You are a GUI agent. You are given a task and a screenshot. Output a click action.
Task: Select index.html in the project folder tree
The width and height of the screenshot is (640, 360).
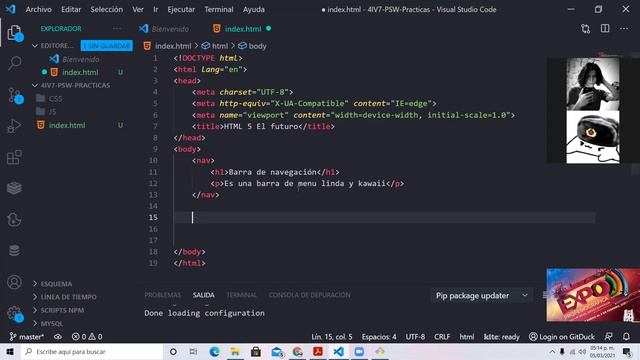click(x=67, y=125)
